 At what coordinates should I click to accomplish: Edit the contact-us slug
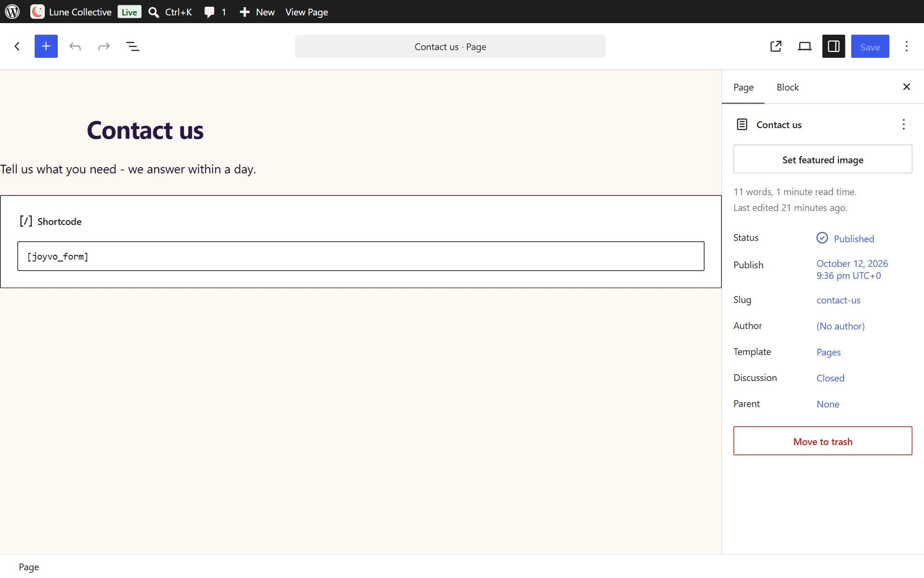838,300
